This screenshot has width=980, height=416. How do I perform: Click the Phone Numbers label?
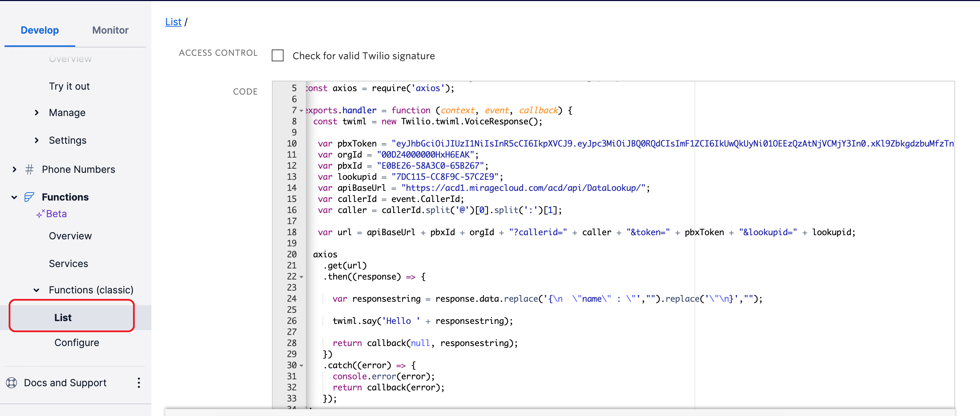pos(78,169)
